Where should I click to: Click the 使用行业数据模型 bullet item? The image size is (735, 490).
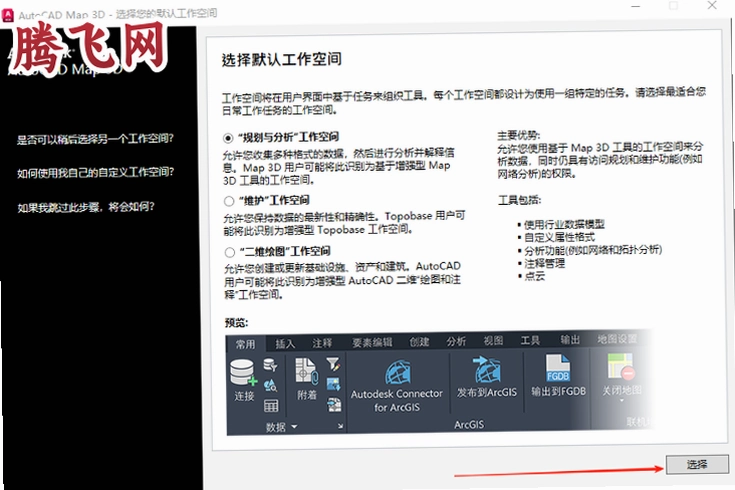(564, 224)
